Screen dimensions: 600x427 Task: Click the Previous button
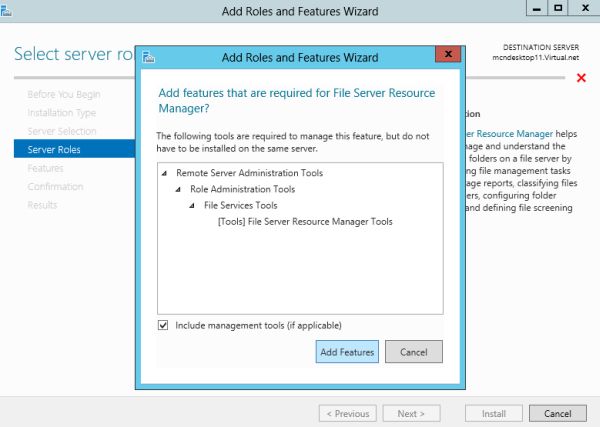pyautogui.click(x=348, y=413)
